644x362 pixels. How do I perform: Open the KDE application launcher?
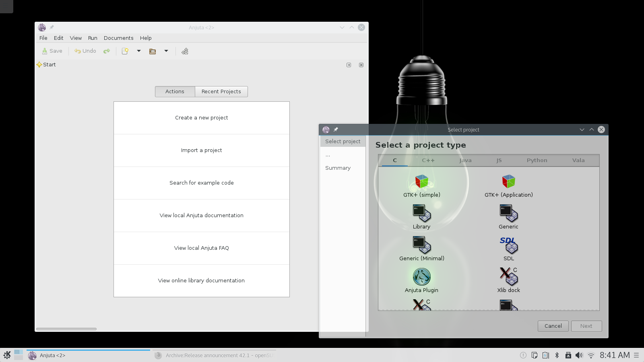click(x=7, y=355)
